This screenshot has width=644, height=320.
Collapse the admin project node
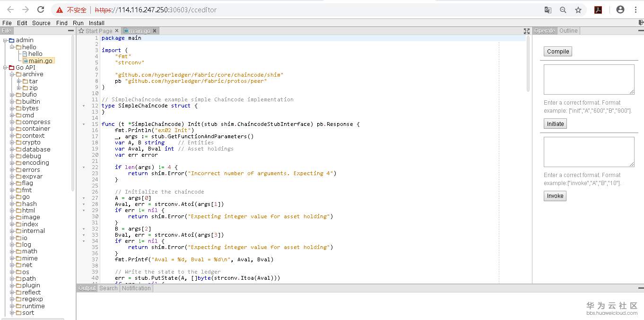coord(5,40)
